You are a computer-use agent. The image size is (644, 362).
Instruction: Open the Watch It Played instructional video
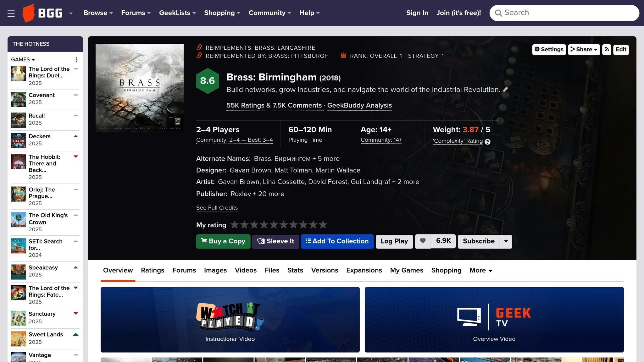(x=230, y=320)
